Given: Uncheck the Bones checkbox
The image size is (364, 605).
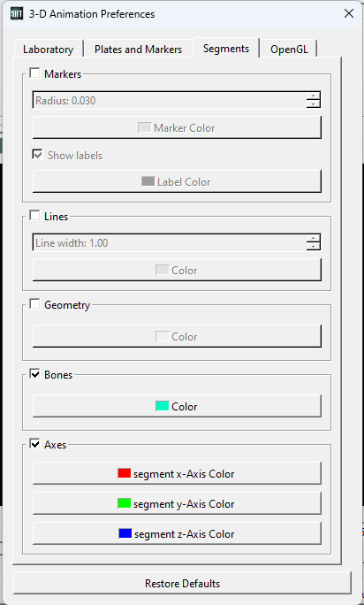Looking at the screenshot, I should (x=34, y=374).
